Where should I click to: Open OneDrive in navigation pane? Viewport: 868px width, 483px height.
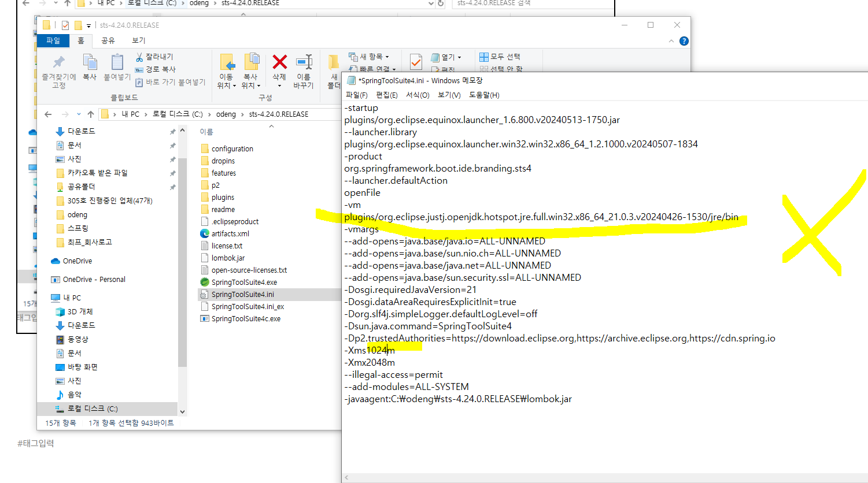click(x=77, y=261)
